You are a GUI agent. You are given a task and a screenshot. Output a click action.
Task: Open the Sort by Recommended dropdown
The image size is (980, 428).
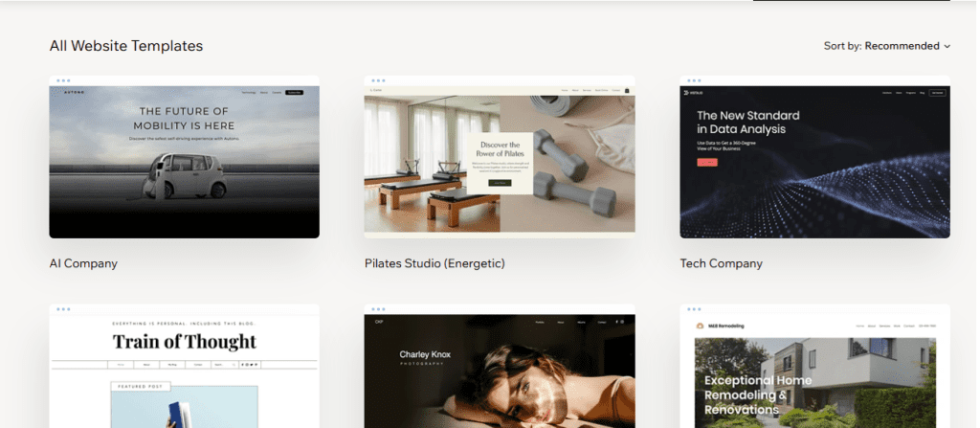[887, 46]
